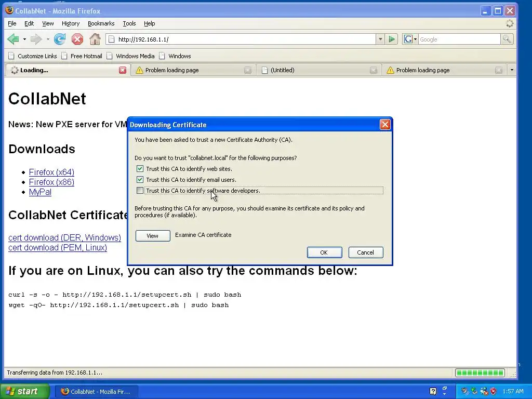Click the Back navigation arrow
This screenshot has width=532, height=399.
[13, 39]
